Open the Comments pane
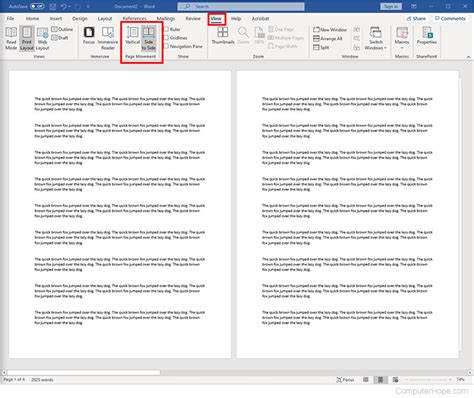 pyautogui.click(x=450, y=19)
